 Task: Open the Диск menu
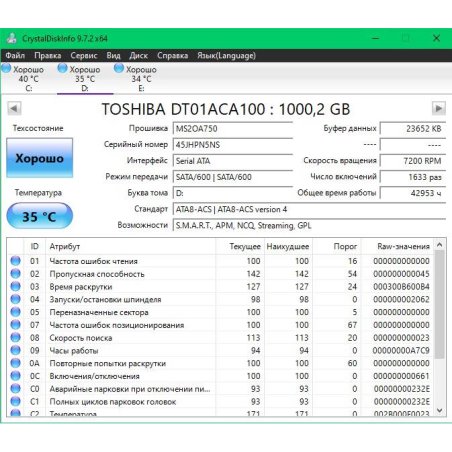pos(138,55)
